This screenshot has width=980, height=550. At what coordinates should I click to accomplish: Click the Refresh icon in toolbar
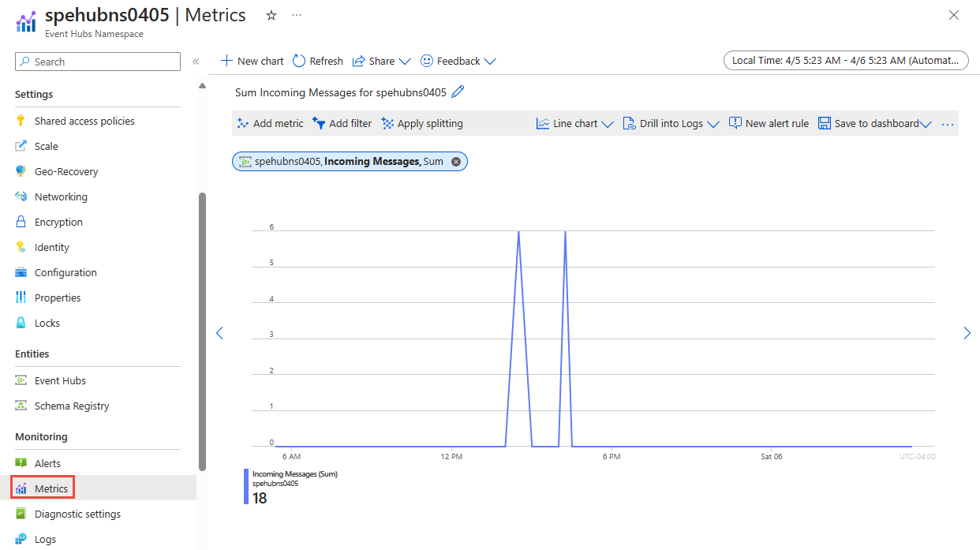coord(299,61)
